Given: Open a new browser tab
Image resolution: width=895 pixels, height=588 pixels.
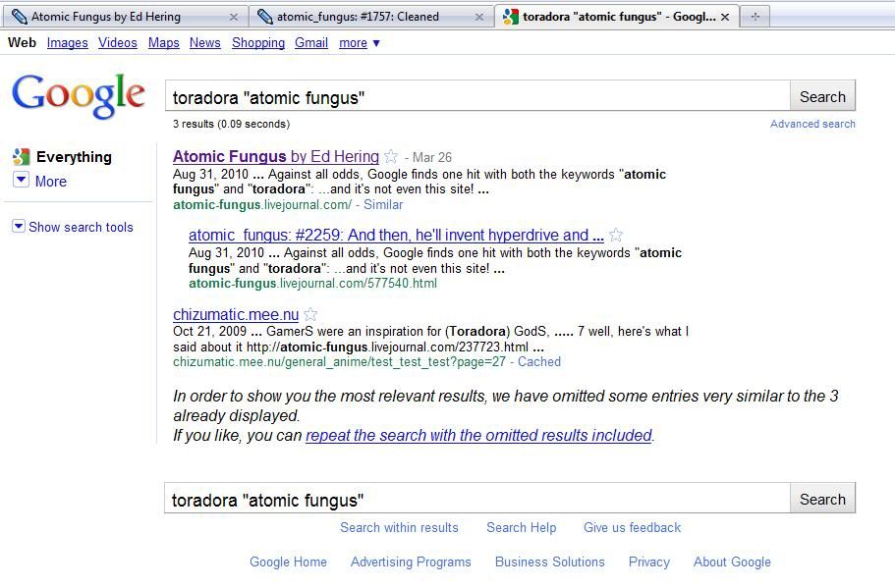Looking at the screenshot, I should [x=755, y=17].
